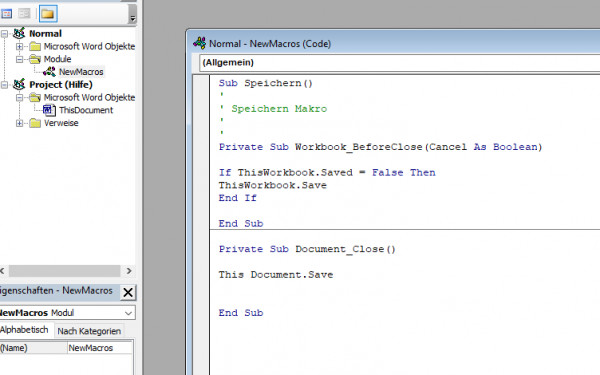This screenshot has width=600, height=375.
Task: Select the Module folder icon
Action: [x=35, y=59]
